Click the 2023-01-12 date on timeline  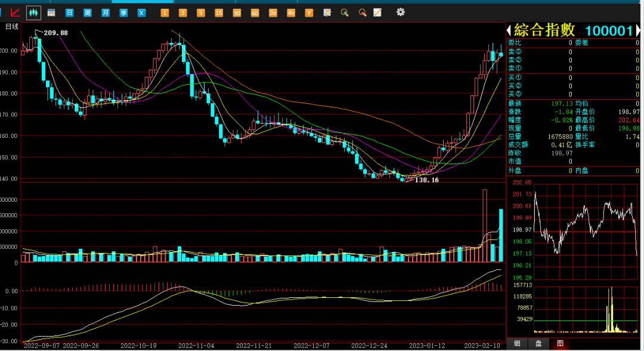(427, 346)
